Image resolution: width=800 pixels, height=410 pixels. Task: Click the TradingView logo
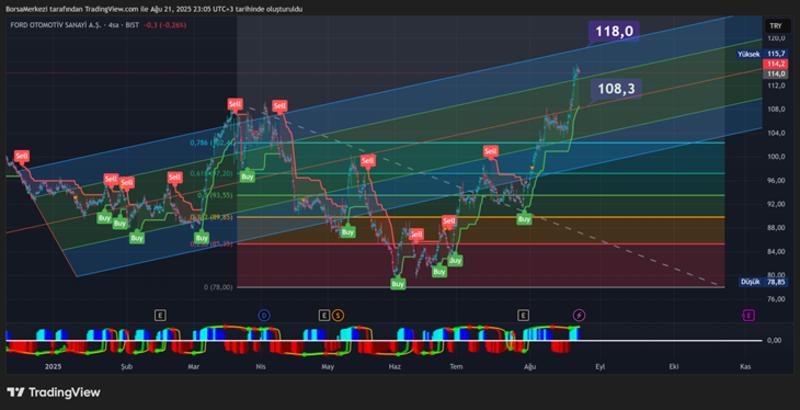click(x=53, y=392)
